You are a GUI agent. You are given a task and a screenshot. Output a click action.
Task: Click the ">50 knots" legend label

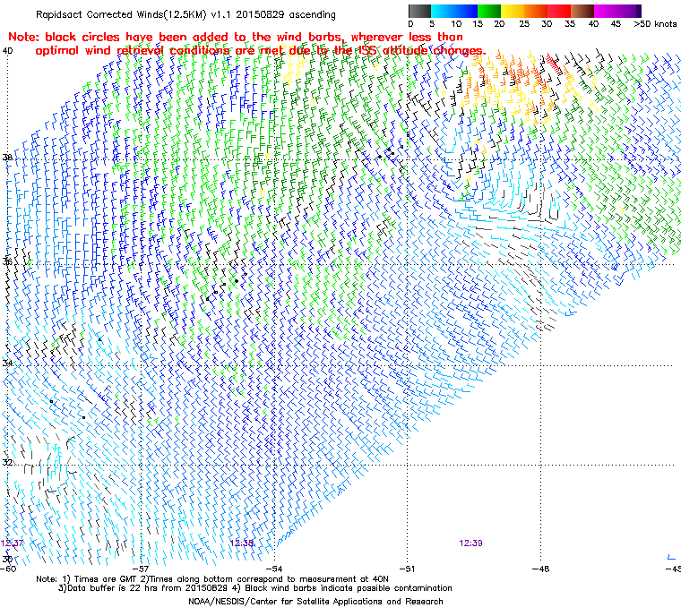(655, 24)
